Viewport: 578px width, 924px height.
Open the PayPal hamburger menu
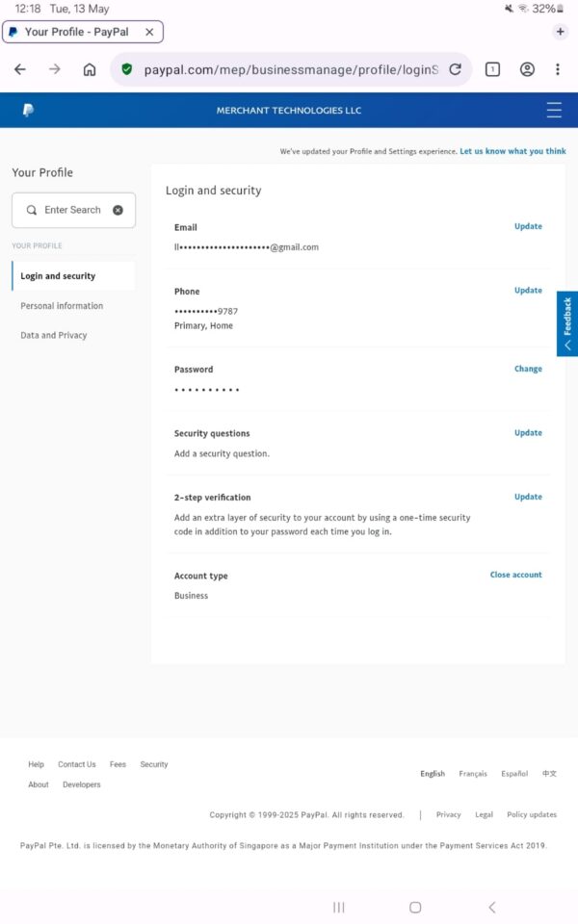coord(554,110)
